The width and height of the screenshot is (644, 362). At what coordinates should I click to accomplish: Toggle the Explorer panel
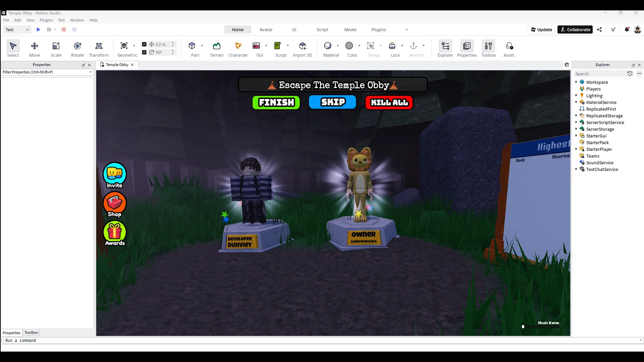[445, 49]
